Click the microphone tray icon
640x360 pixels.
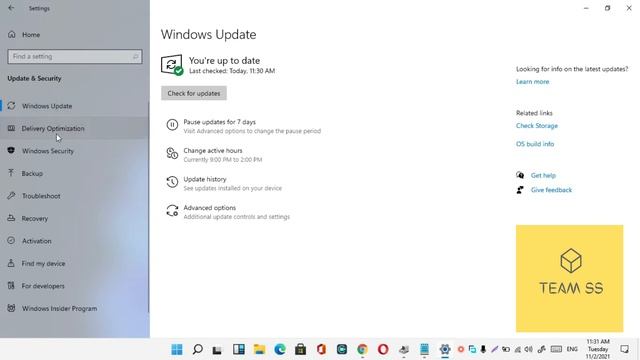coord(483,349)
